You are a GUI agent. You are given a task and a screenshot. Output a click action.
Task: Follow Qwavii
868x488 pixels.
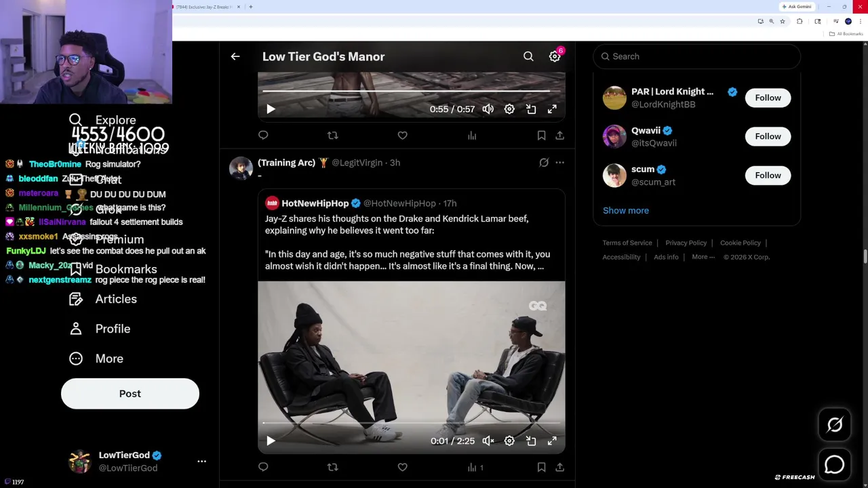[x=768, y=136]
